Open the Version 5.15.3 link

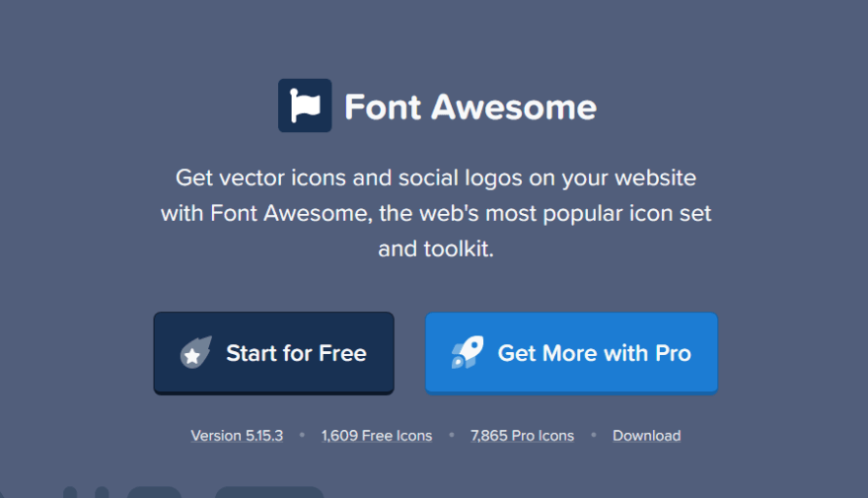pos(237,436)
